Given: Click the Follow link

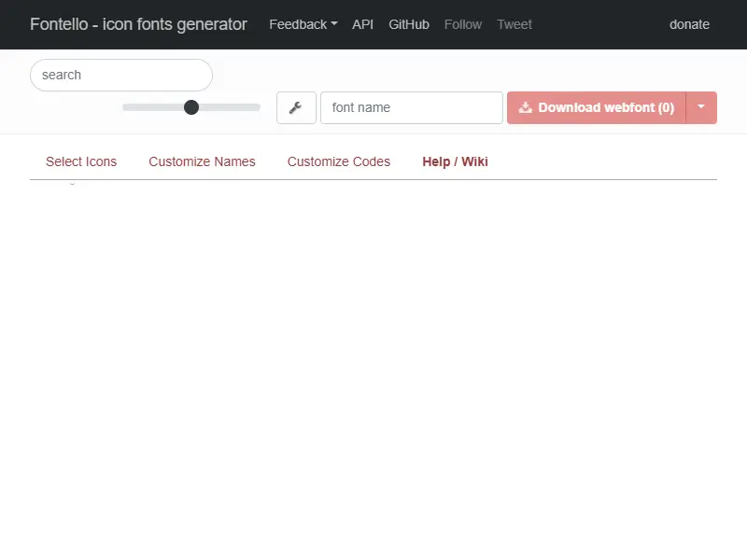Looking at the screenshot, I should [x=463, y=24].
